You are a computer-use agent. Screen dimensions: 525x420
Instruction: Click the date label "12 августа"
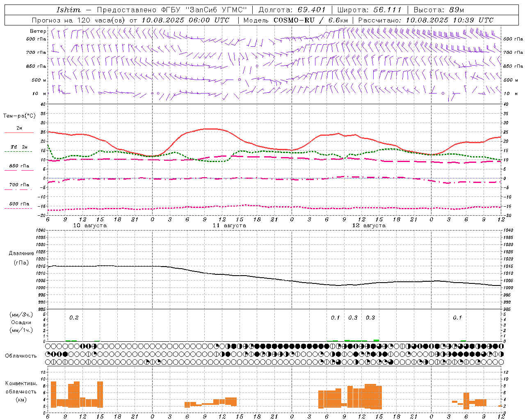(369, 226)
